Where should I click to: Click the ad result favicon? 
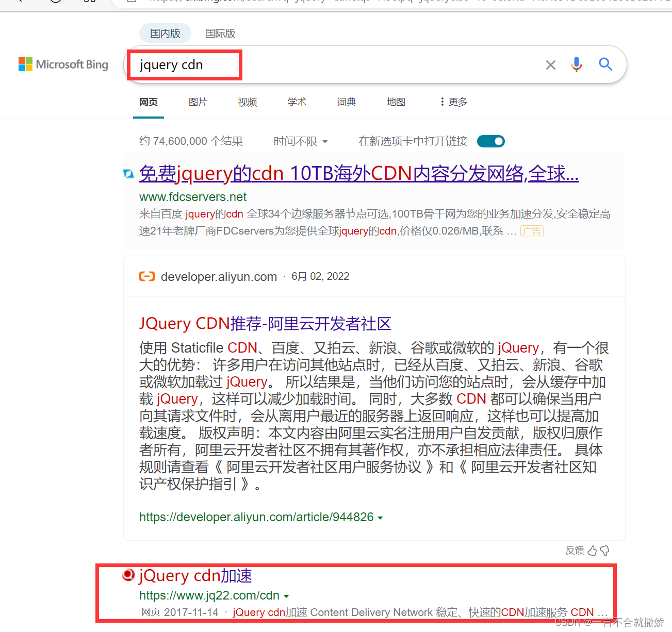click(128, 174)
